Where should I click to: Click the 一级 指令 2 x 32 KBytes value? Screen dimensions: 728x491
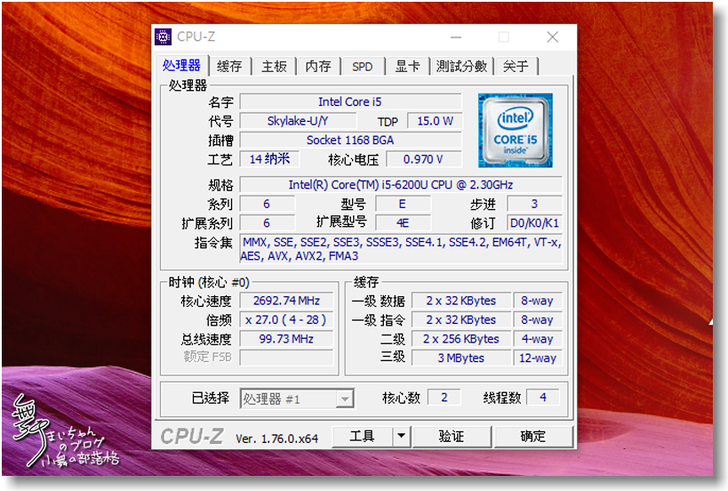[461, 320]
